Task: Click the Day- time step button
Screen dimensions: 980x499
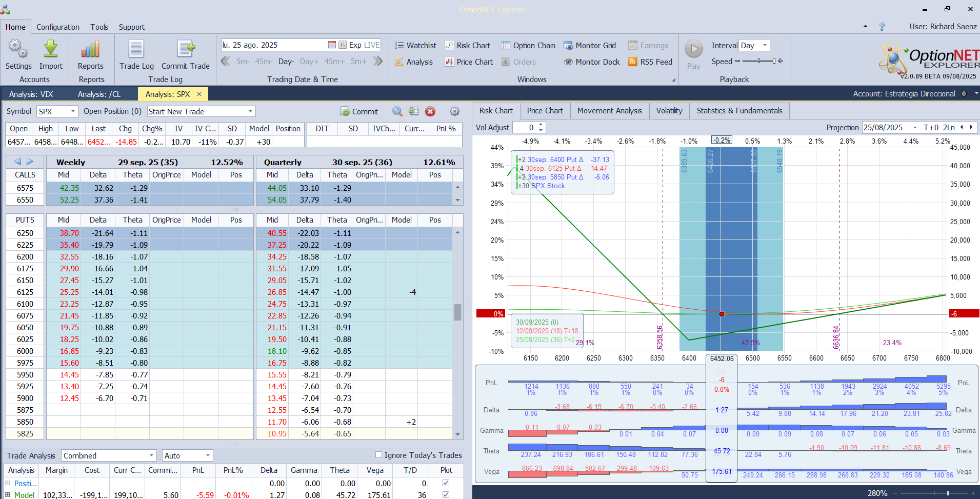Action: [286, 62]
